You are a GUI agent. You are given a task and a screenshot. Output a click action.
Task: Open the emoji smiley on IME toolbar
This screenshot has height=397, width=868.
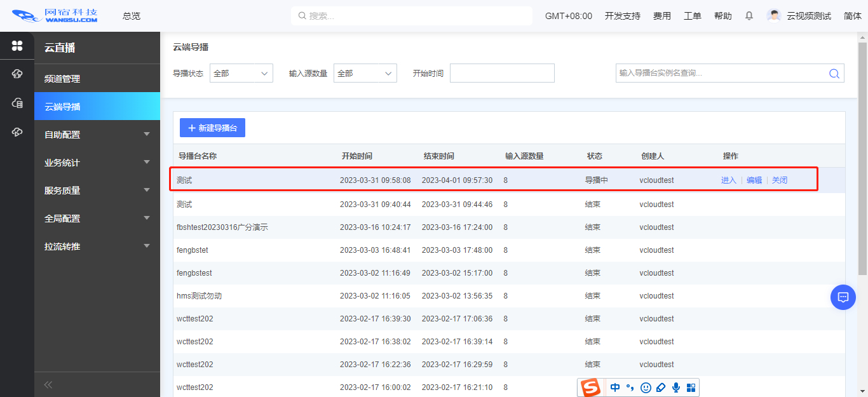(x=646, y=387)
